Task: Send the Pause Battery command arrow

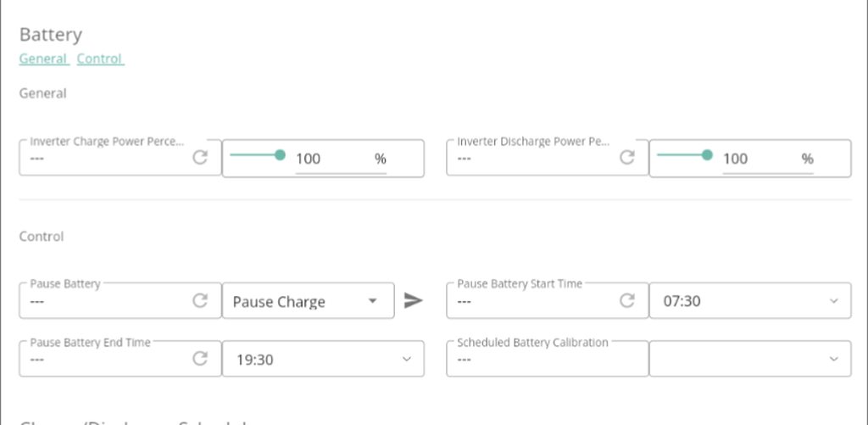Action: pos(413,300)
